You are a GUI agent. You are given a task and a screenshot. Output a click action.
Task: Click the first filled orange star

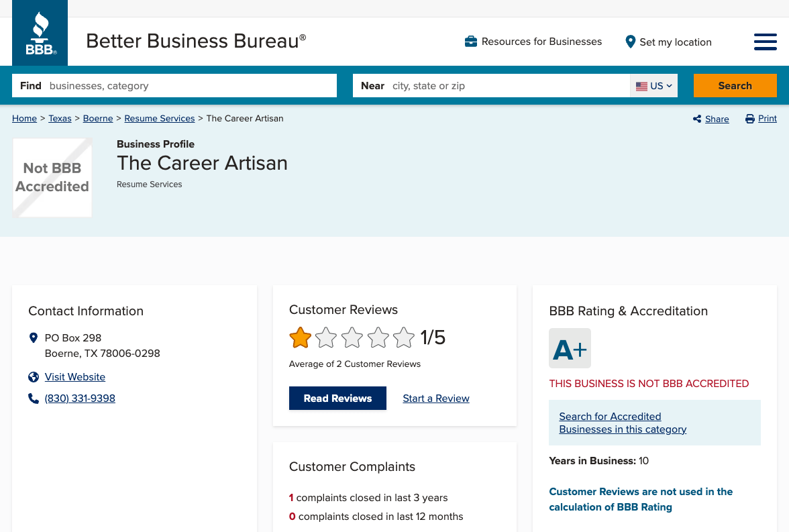tap(301, 337)
